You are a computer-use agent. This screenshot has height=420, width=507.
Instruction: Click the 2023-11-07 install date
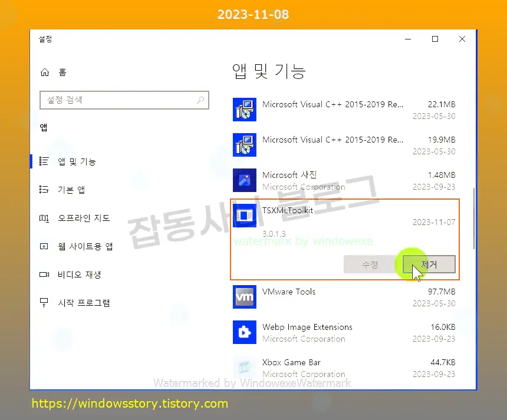[x=434, y=222]
